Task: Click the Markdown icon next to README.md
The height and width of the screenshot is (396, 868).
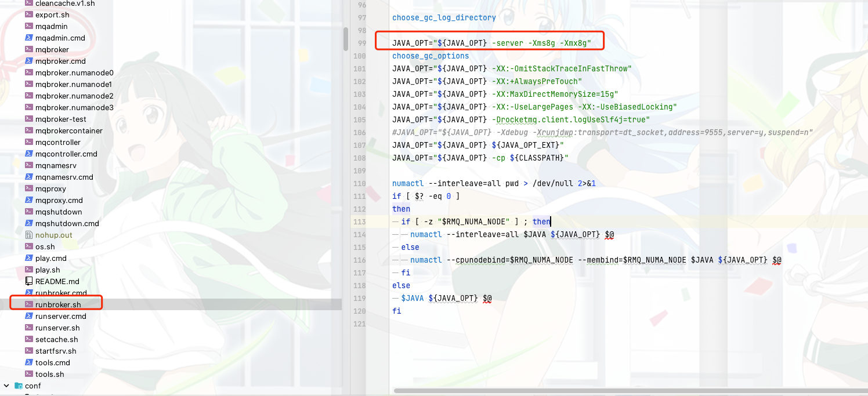Action: pos(28,281)
